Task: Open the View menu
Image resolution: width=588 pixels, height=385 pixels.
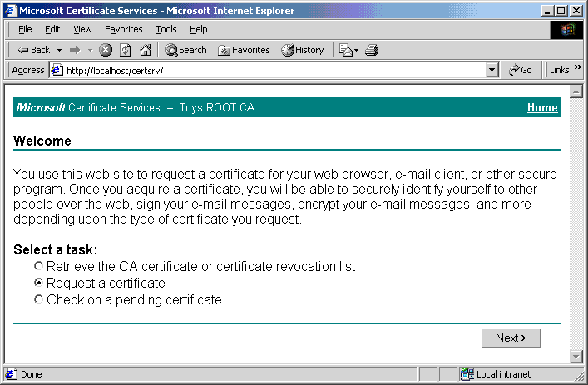Action: coord(82,29)
